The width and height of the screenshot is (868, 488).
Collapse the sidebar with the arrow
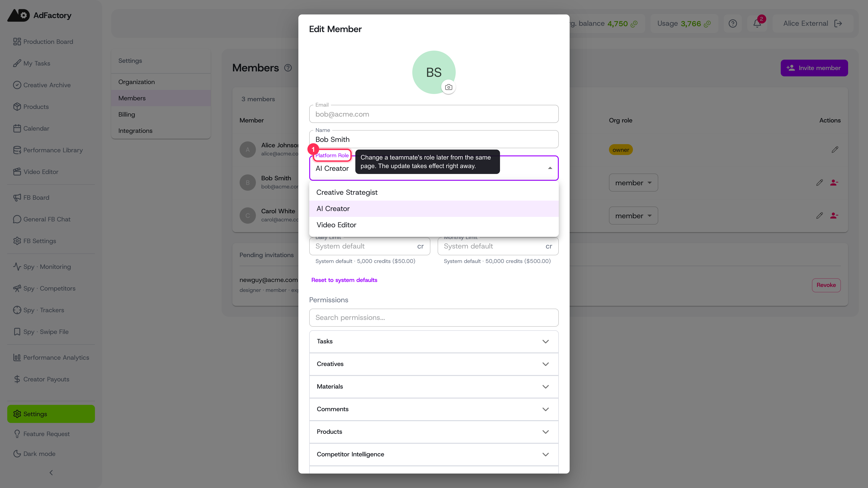click(51, 473)
